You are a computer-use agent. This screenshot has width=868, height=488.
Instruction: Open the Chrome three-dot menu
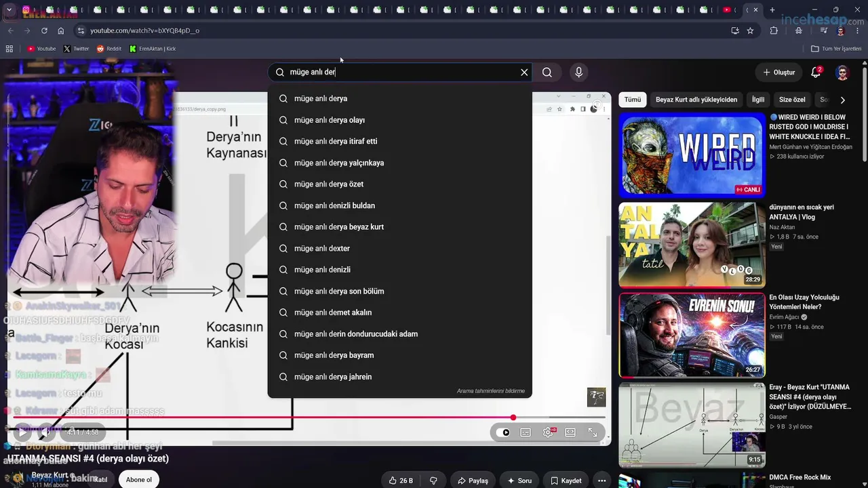point(858,30)
